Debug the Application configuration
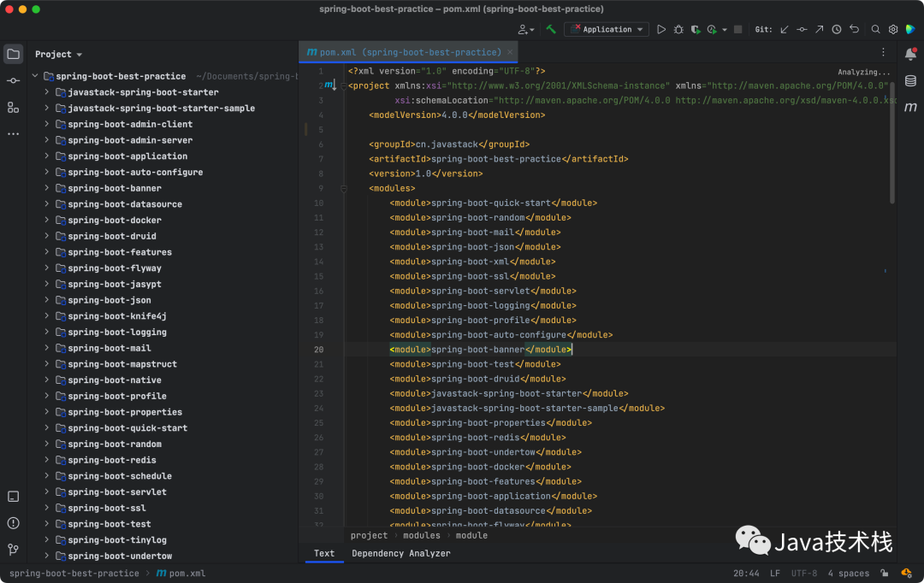This screenshot has width=924, height=583. pyautogui.click(x=678, y=29)
